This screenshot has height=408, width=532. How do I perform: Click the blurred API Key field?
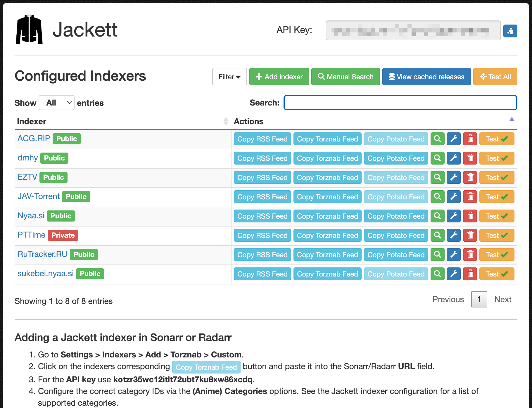[413, 30]
